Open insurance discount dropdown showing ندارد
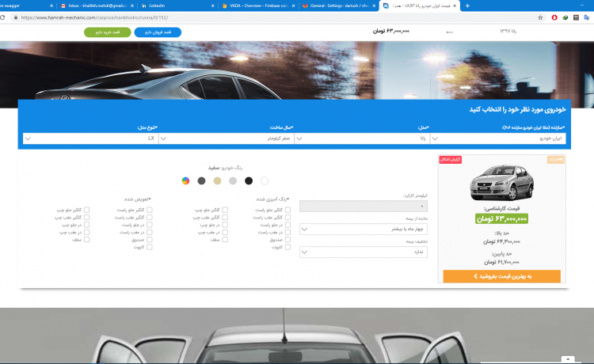The image size is (594, 364). 364,252
